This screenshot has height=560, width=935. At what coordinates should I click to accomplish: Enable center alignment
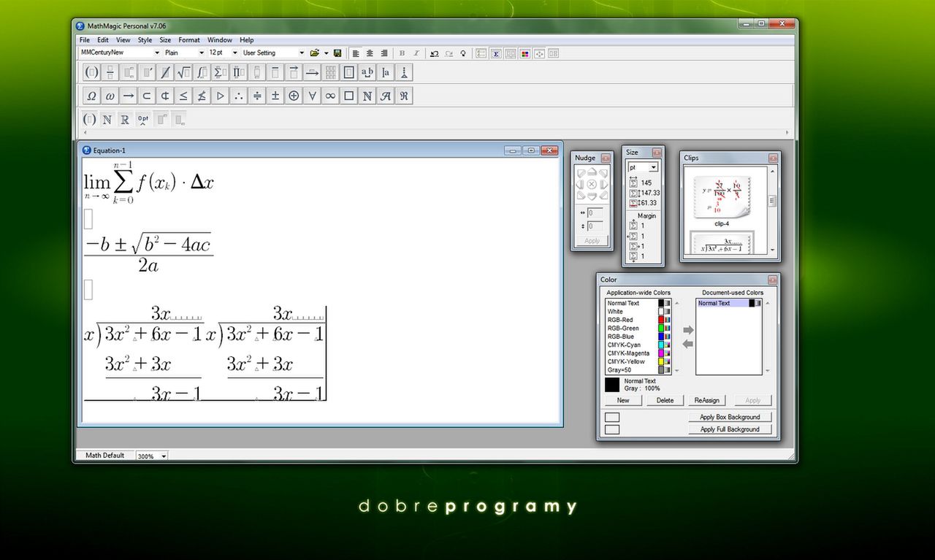tap(370, 53)
